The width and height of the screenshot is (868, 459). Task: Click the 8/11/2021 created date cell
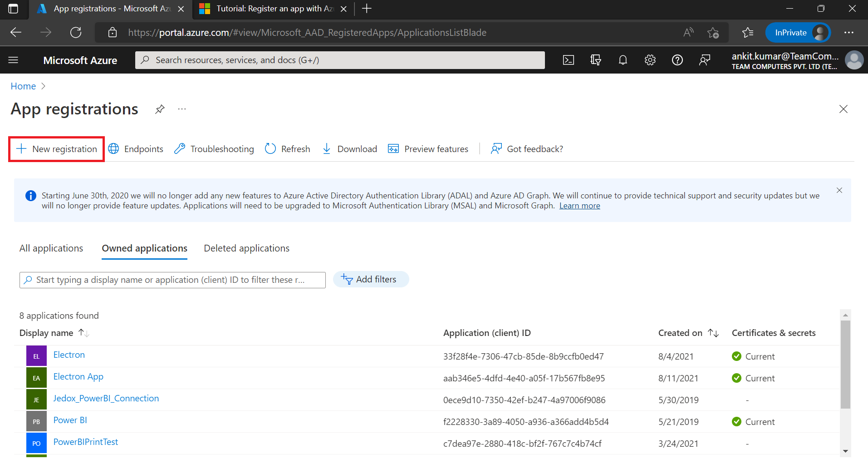678,378
